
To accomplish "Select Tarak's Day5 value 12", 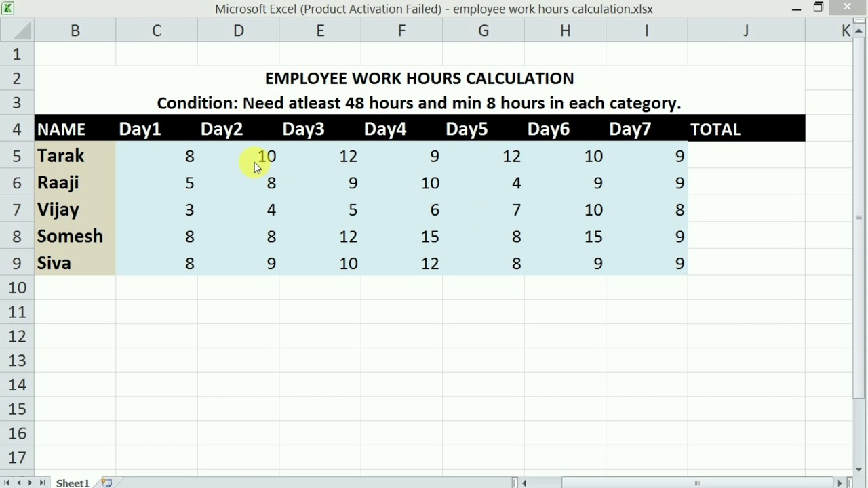I will pos(484,156).
